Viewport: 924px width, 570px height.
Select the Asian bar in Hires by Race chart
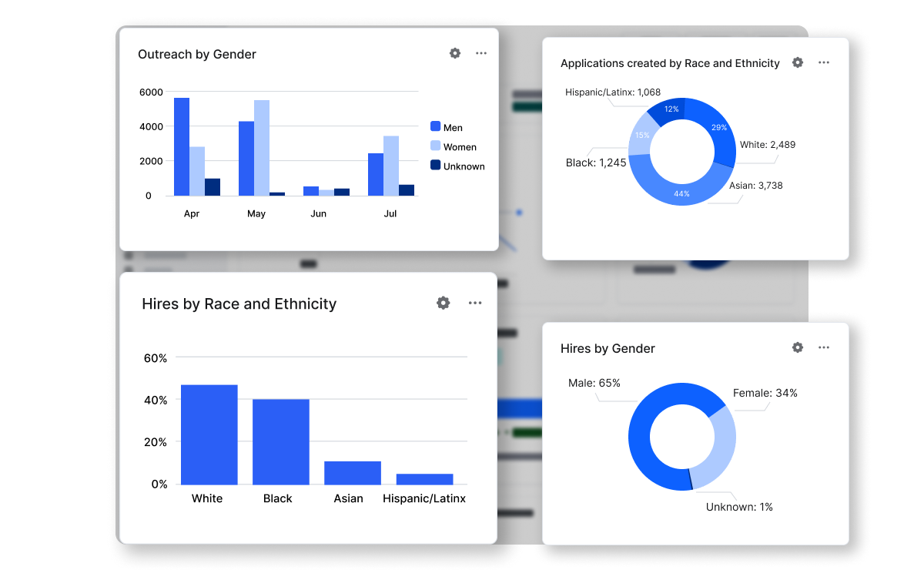[x=353, y=473]
